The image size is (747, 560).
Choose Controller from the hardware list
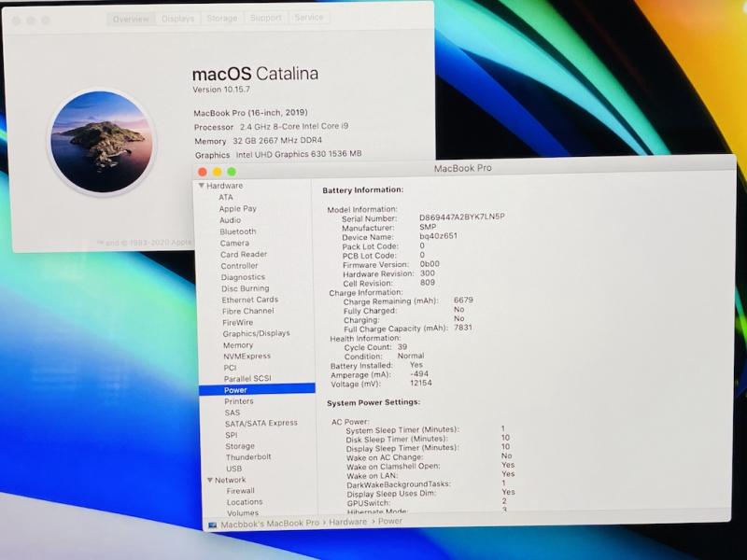coord(239,266)
